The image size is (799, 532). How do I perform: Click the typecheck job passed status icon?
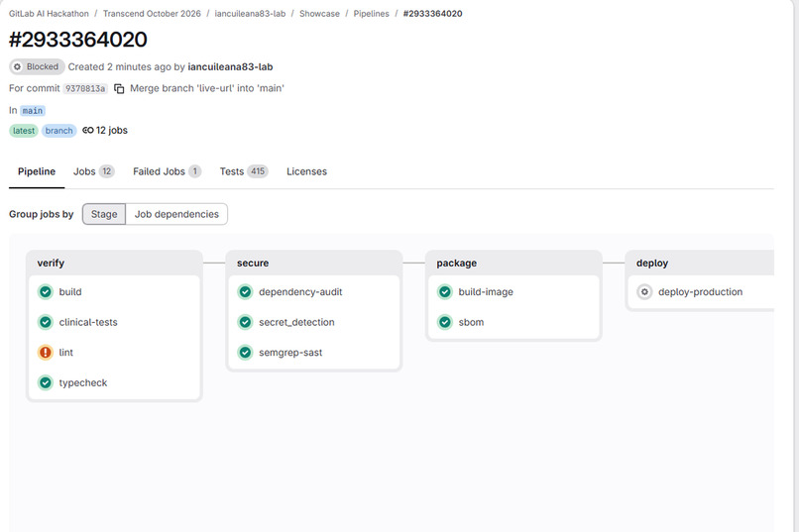point(46,382)
